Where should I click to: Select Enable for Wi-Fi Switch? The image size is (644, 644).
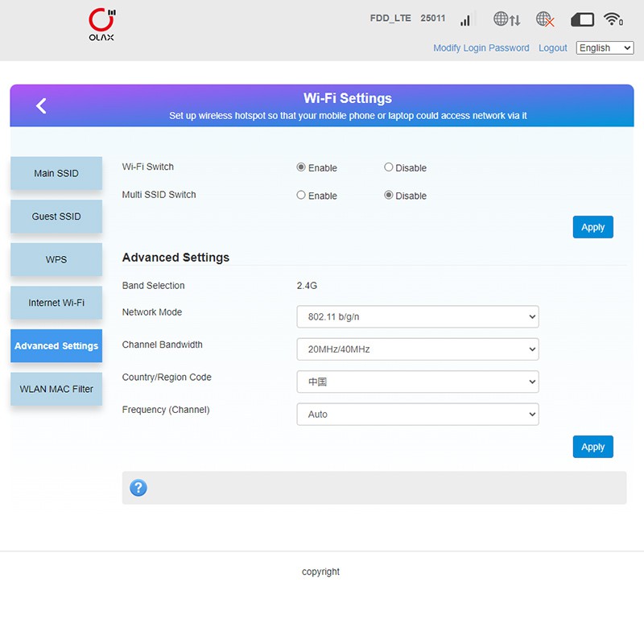(x=301, y=167)
